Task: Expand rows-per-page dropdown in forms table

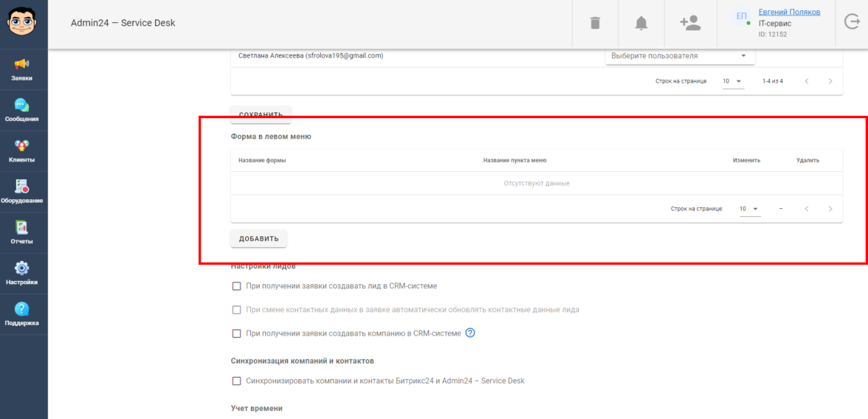Action: 749,209
